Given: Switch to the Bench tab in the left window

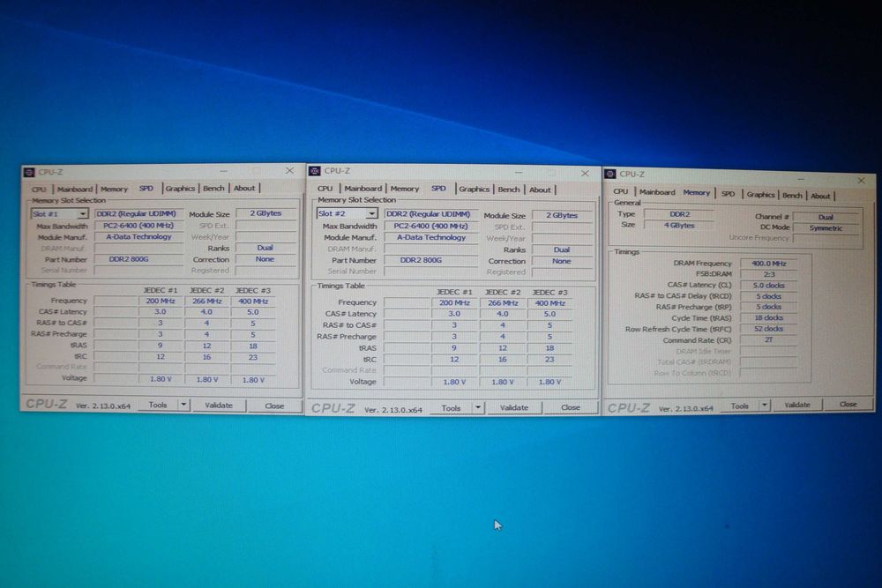Looking at the screenshot, I should coord(213,189).
